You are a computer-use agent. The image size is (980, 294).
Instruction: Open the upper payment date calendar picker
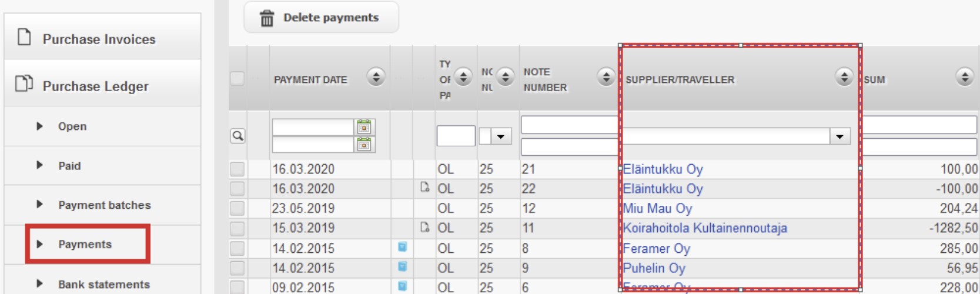tap(364, 126)
